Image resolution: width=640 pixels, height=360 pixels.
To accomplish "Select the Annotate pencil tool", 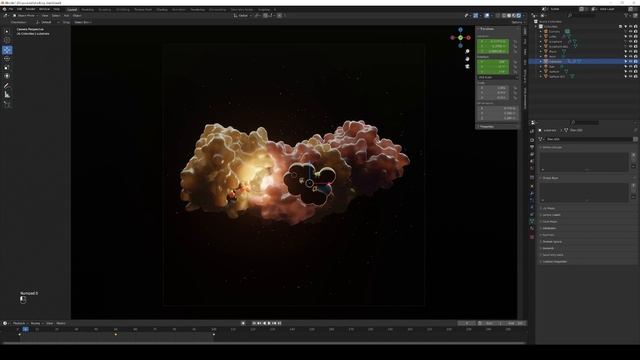I will [7, 86].
